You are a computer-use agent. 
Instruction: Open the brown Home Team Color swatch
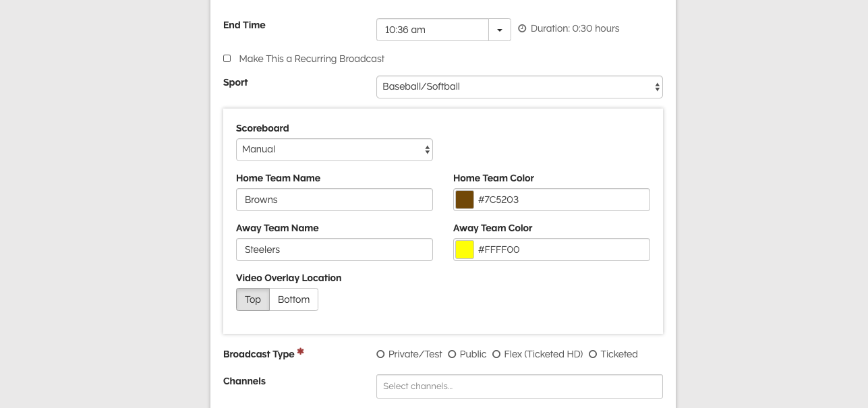(x=465, y=200)
